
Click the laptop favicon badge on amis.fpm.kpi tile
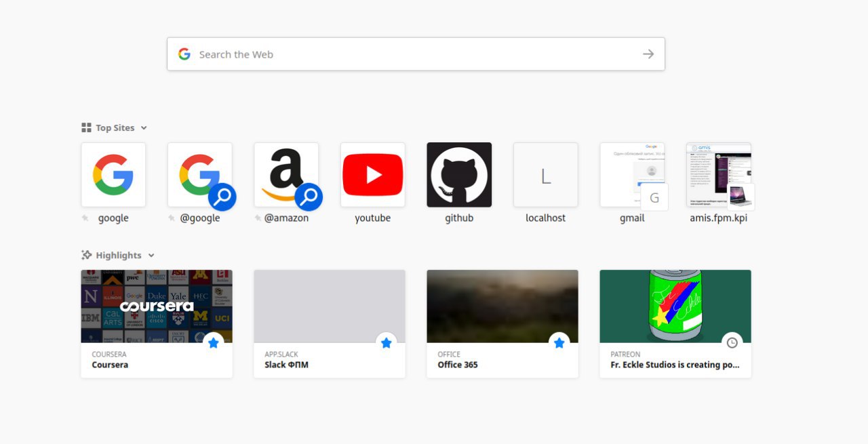(741, 197)
